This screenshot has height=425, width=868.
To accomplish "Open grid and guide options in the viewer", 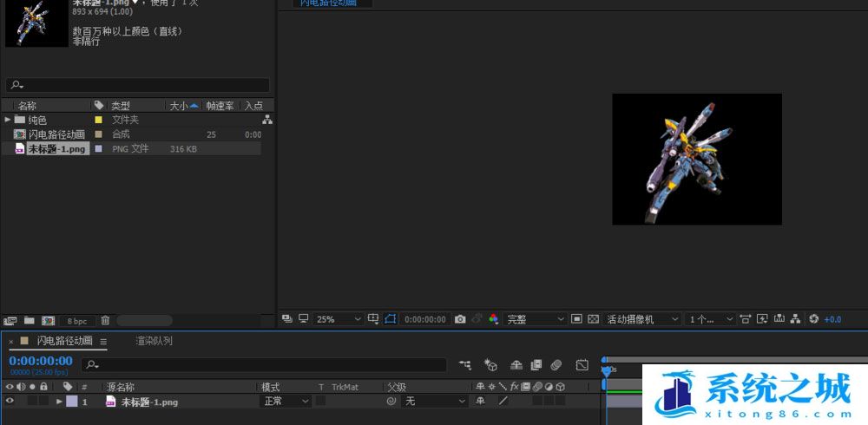I will 373,319.
